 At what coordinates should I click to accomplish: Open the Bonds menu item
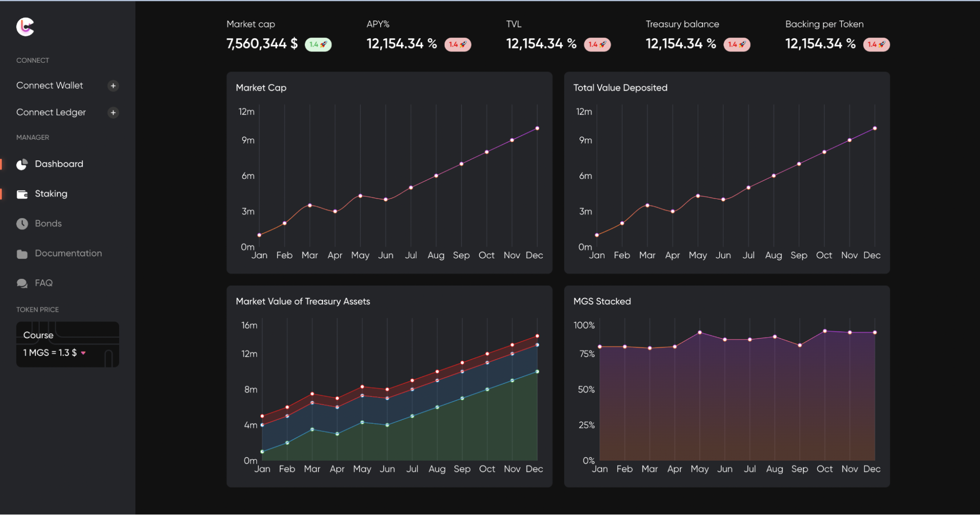48,223
